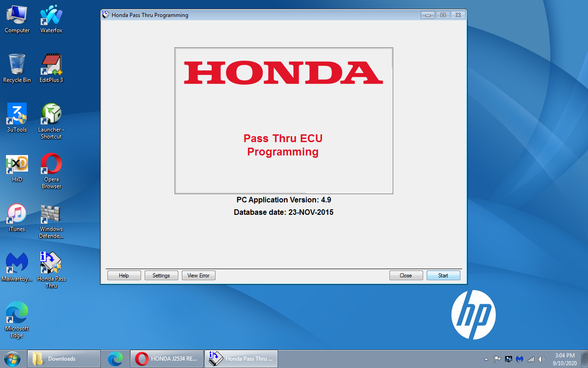Open the Downloads folder in taskbar
588x368 pixels.
pyautogui.click(x=64, y=359)
